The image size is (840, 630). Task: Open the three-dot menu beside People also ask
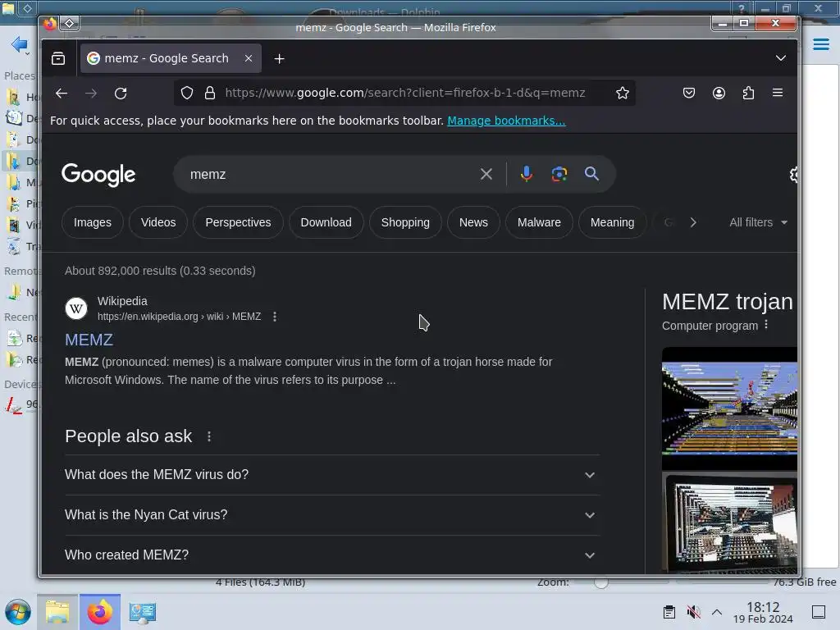209,436
